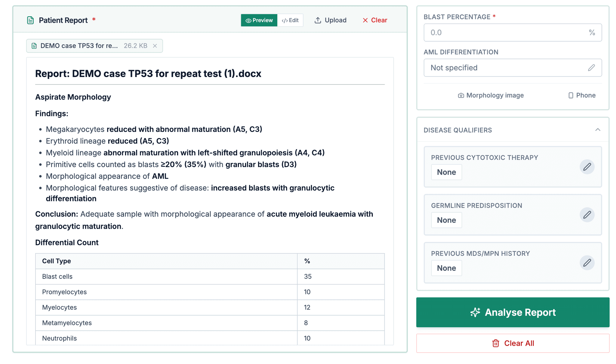The height and width of the screenshot is (364, 616).
Task: Set Previous Cytotoxic Therapy to None
Action: click(x=446, y=172)
